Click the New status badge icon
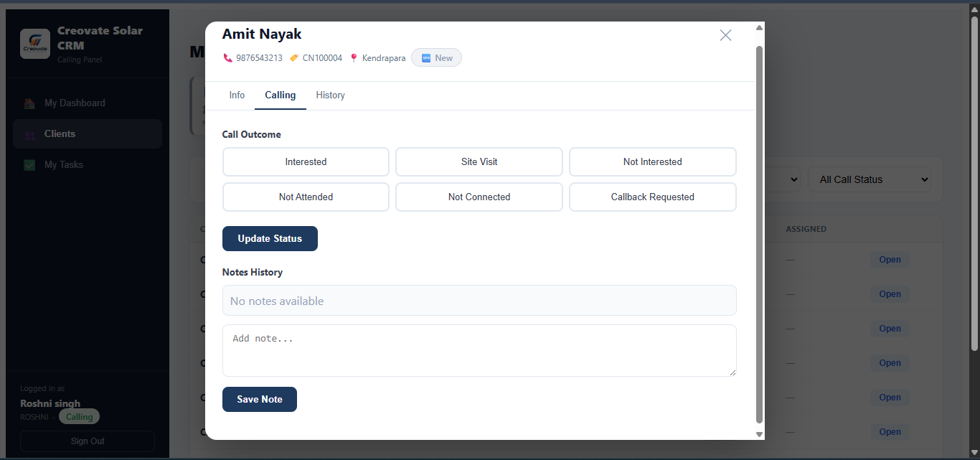This screenshot has height=460, width=980. tap(426, 58)
